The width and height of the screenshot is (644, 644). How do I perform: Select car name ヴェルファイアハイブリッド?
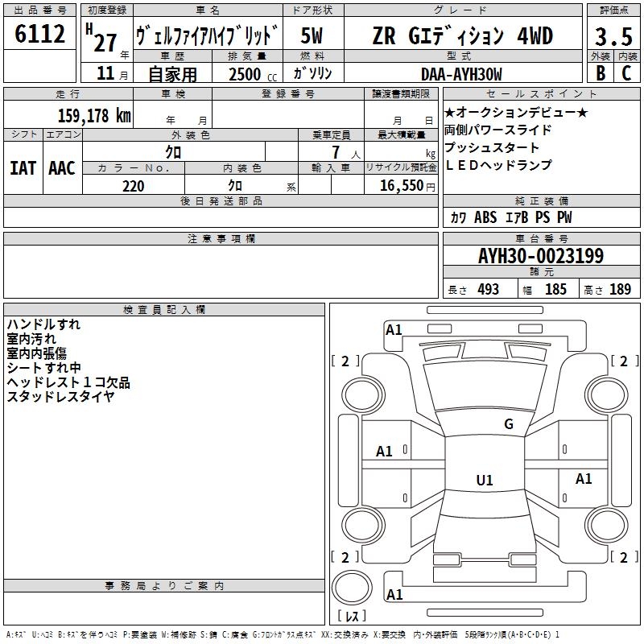[207, 35]
